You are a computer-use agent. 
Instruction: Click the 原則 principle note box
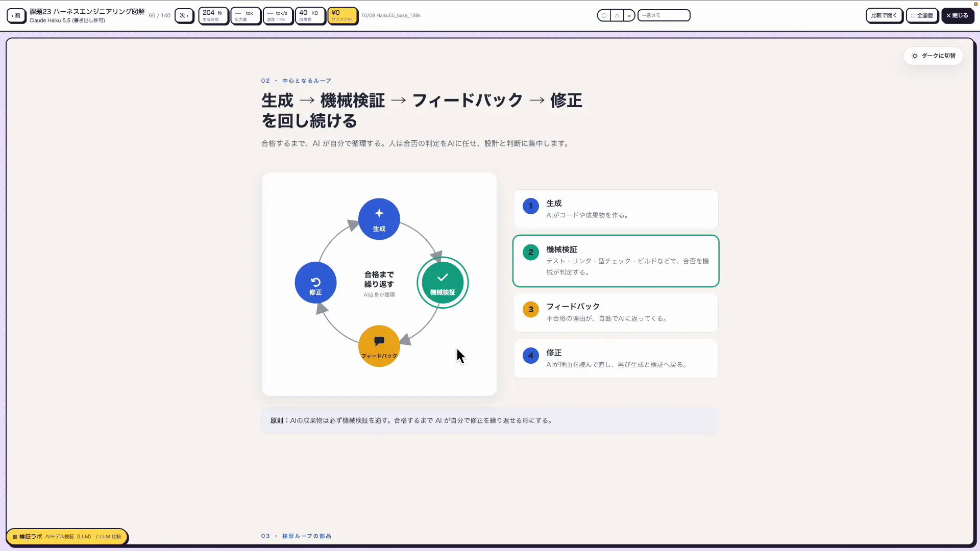pos(489,420)
